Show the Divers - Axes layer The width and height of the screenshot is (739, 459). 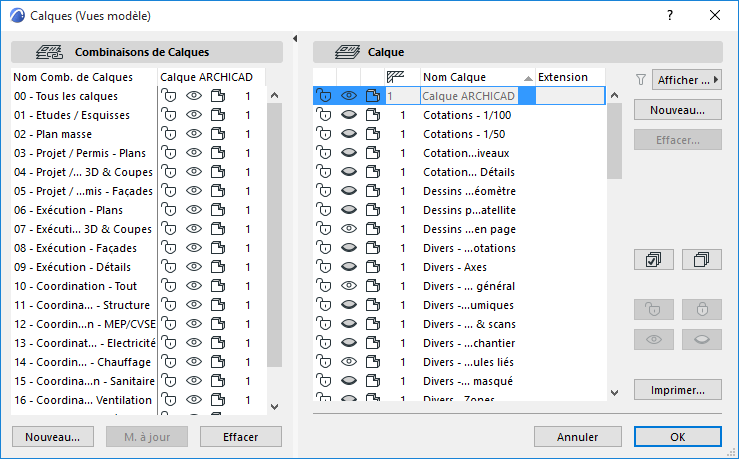coord(349,267)
